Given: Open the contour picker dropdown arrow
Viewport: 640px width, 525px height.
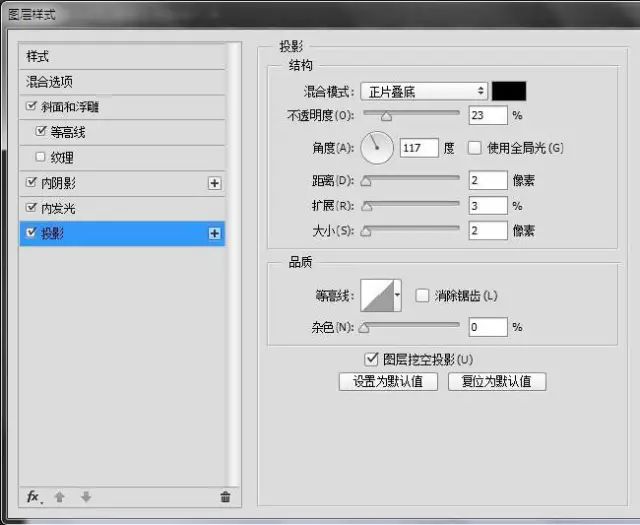Looking at the screenshot, I should pyautogui.click(x=398, y=296).
